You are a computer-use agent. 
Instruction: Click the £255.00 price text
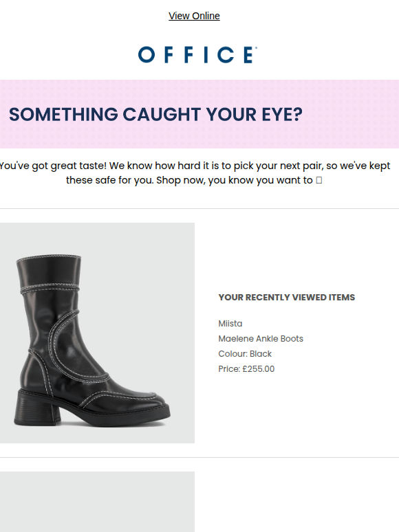tap(258, 369)
